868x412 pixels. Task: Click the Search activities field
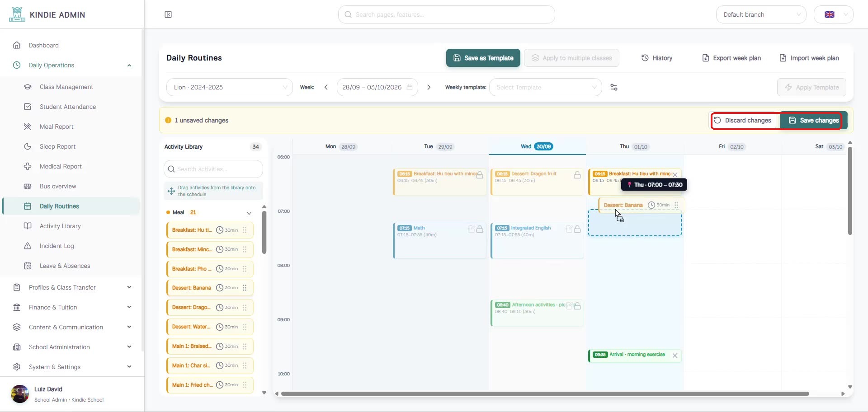(213, 169)
